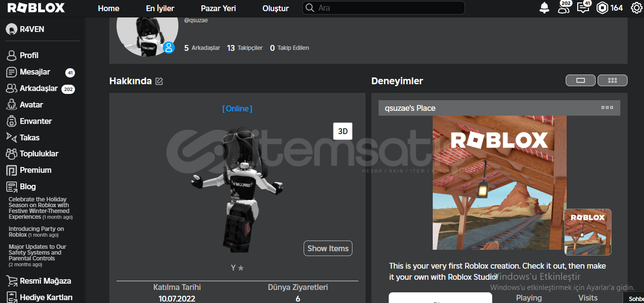Viewport: 644px width, 303px height.
Task: Open Resmi Mağaza in the sidebar
Action: pyautogui.click(x=45, y=281)
